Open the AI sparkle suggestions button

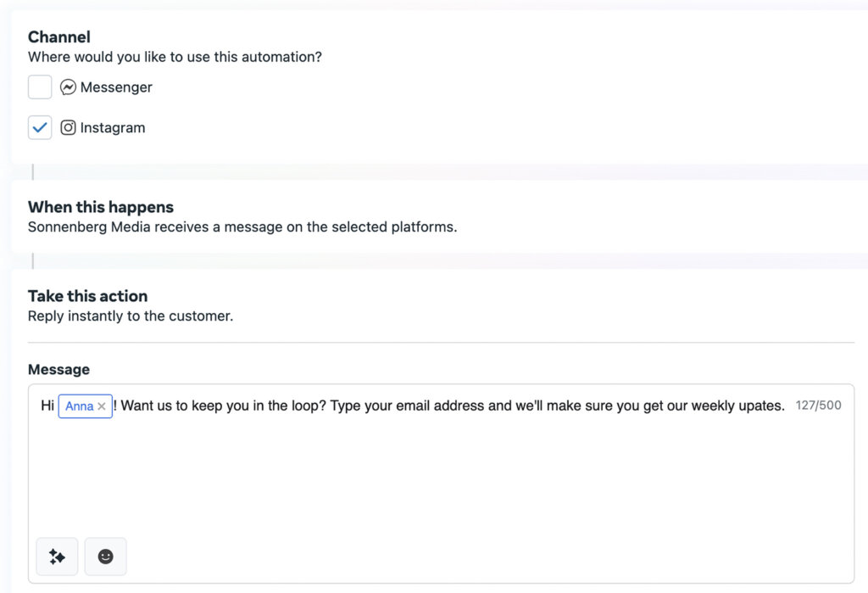tap(57, 557)
